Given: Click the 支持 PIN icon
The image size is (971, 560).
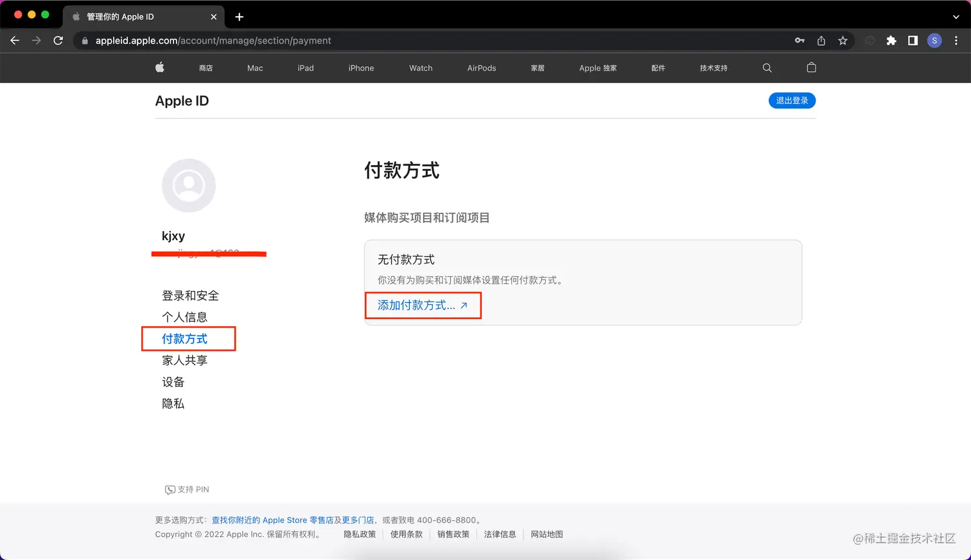Looking at the screenshot, I should pyautogui.click(x=170, y=490).
